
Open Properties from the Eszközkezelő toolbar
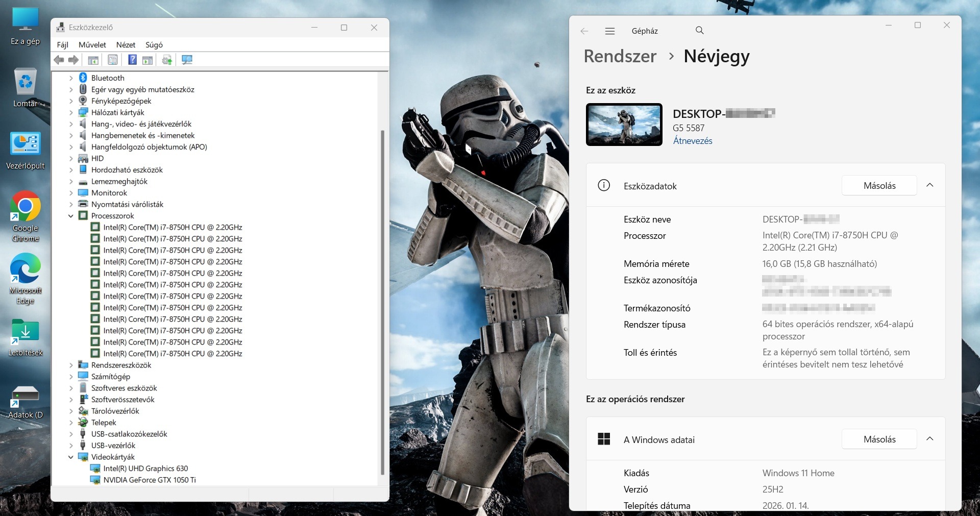[x=113, y=60]
